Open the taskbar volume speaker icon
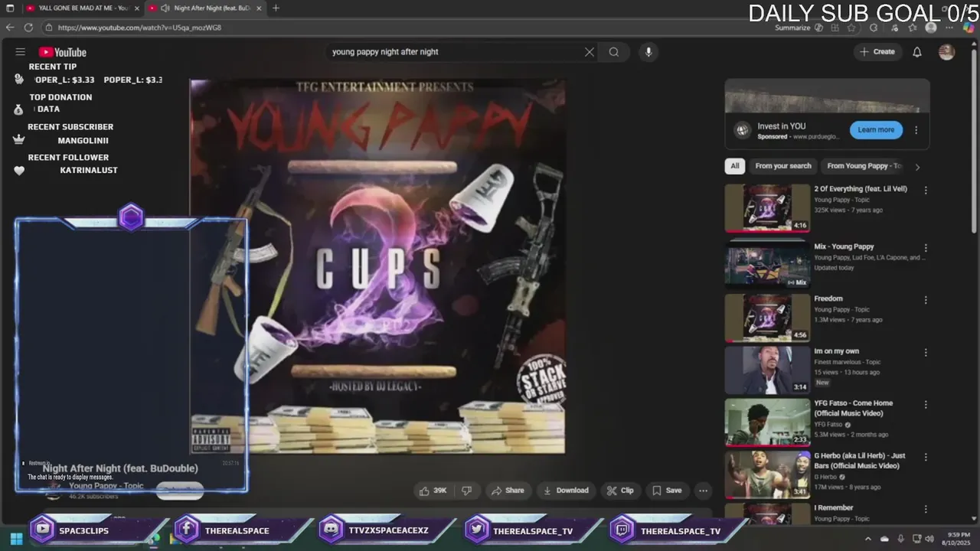Image resolution: width=980 pixels, height=551 pixels. [x=929, y=539]
